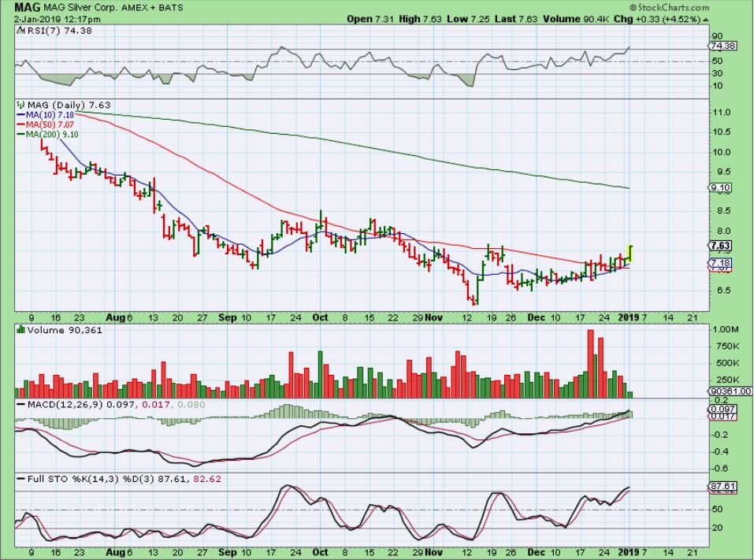Click the RSI(7) 74.38 indicator label
This screenshot has height=560, width=754.
pyautogui.click(x=58, y=31)
